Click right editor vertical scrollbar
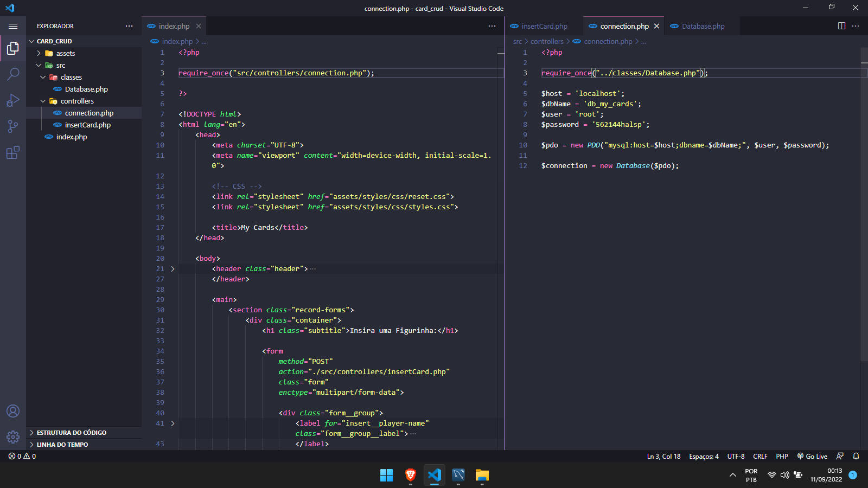868x488 pixels. [x=864, y=204]
